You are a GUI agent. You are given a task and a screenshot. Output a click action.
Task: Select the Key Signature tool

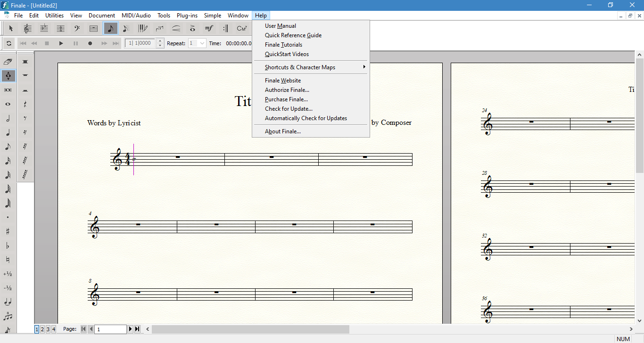point(44,28)
